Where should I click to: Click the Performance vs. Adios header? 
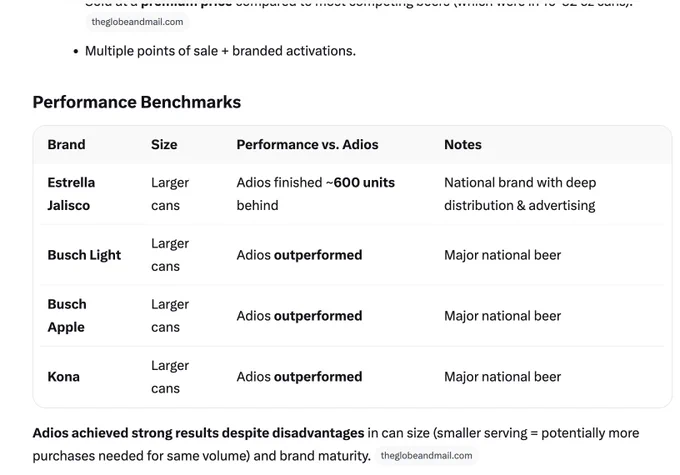point(307,144)
